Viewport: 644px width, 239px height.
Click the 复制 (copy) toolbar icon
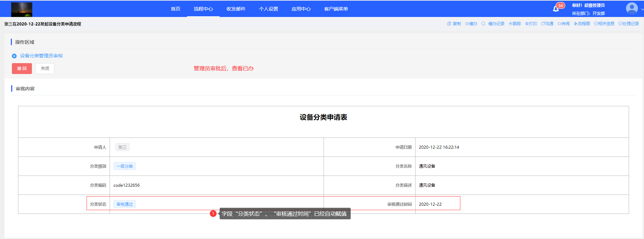pos(449,24)
